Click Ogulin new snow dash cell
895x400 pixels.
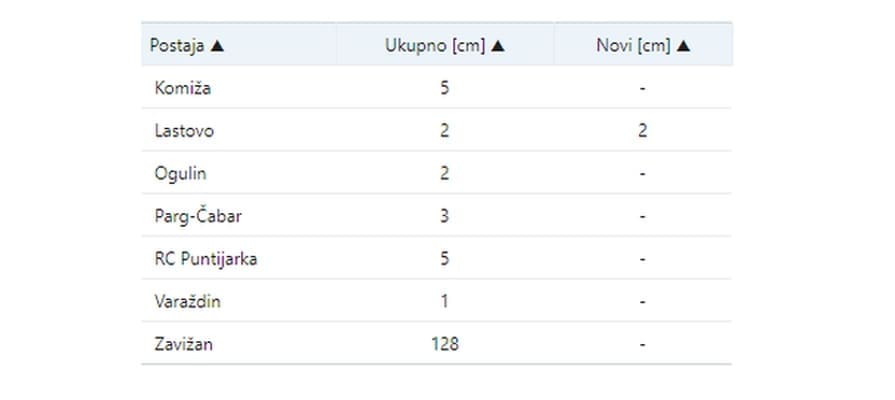coord(642,173)
